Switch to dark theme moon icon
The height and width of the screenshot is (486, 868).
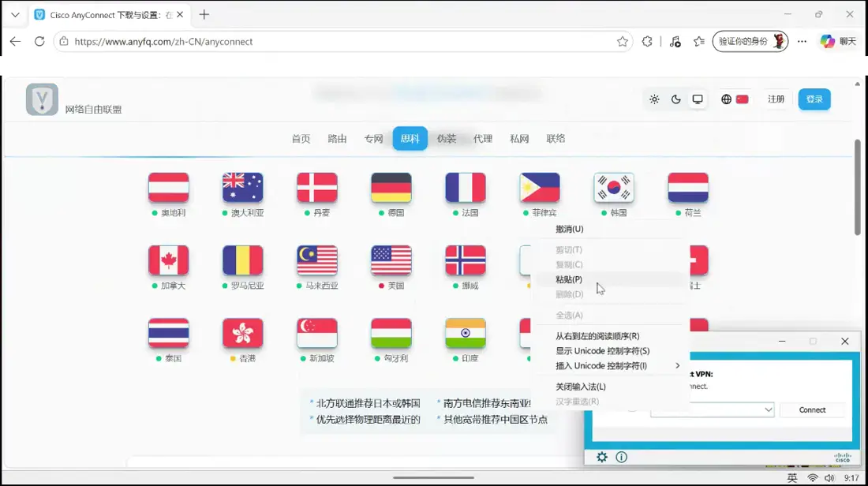click(x=676, y=99)
